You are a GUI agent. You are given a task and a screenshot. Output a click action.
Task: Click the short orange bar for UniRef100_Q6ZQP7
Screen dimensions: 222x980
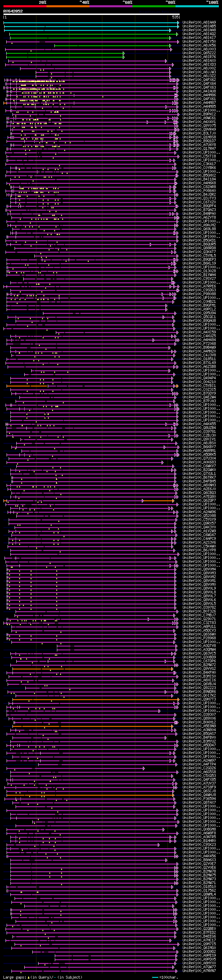(159, 500)
